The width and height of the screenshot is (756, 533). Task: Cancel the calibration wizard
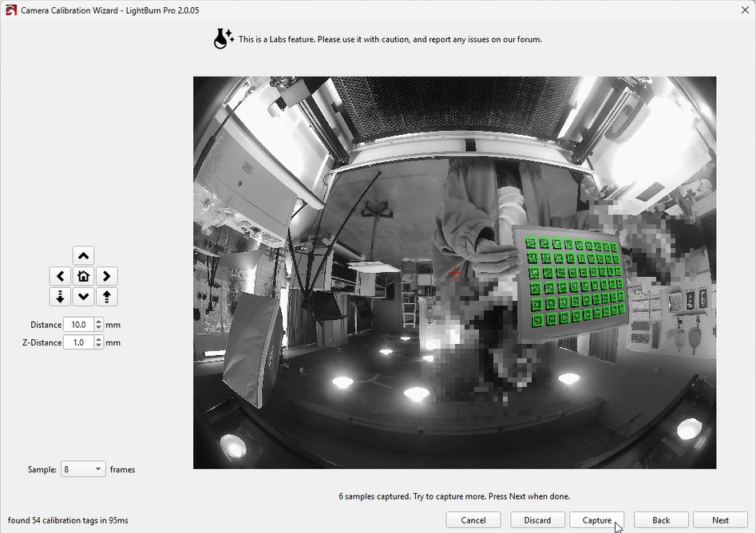point(473,520)
